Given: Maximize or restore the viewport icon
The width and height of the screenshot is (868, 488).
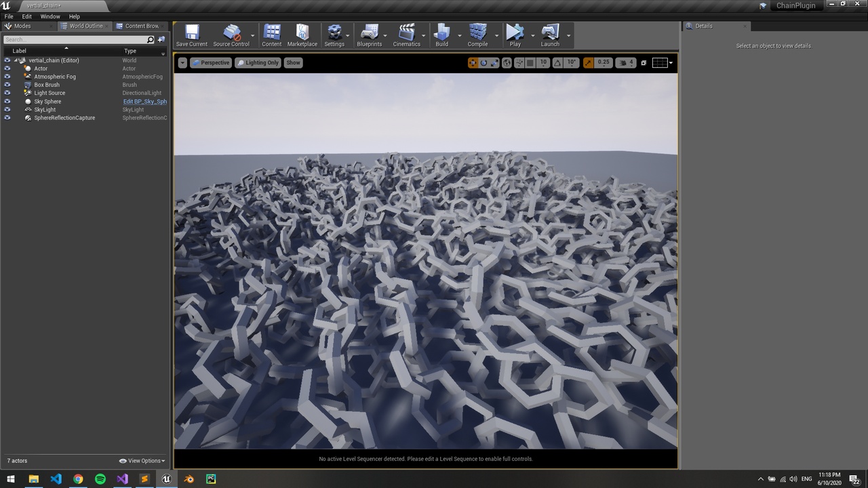Looking at the screenshot, I should [x=644, y=63].
